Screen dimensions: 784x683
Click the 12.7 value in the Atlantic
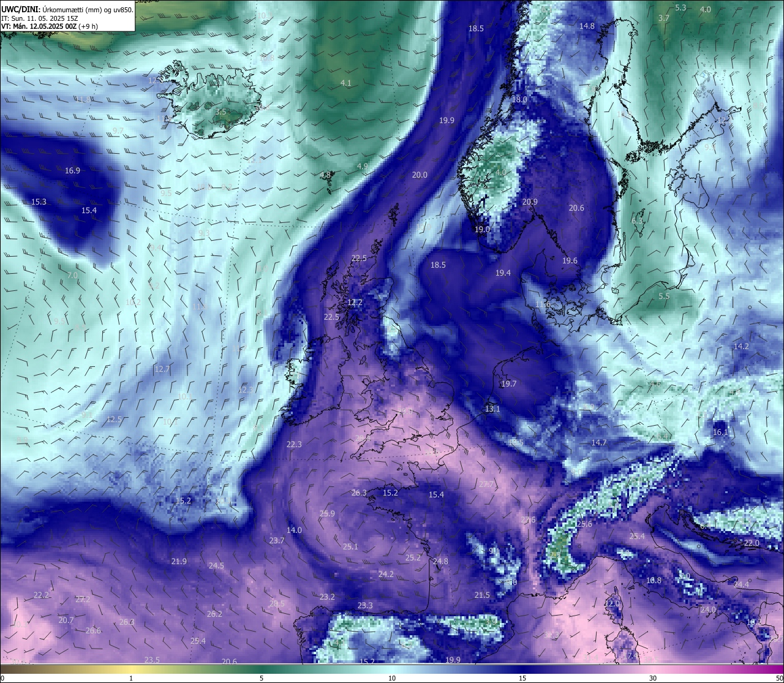(162, 369)
